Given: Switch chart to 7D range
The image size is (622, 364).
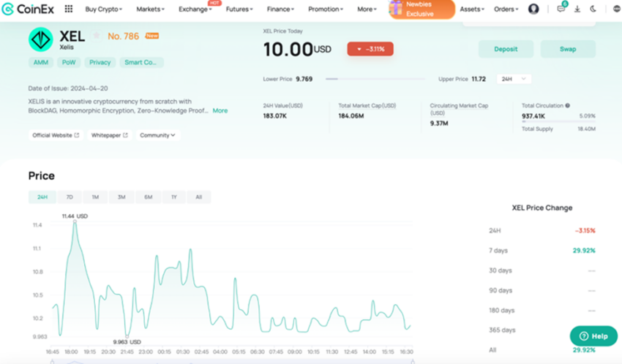Looking at the screenshot, I should (x=70, y=197).
